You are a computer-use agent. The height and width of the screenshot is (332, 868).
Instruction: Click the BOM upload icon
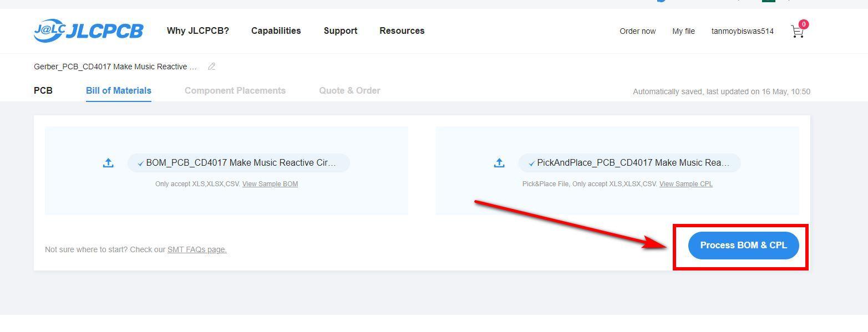coord(108,163)
